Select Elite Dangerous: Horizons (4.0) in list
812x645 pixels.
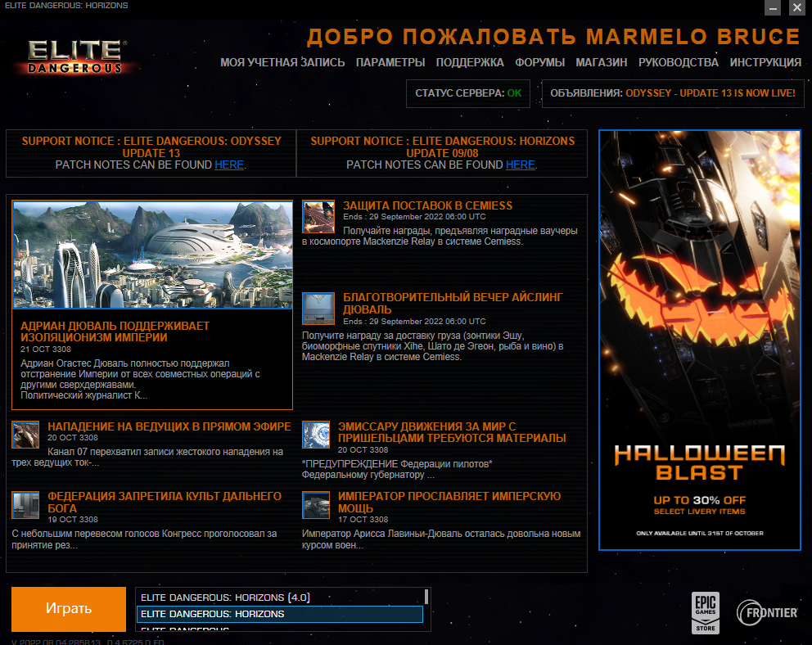[x=280, y=598]
